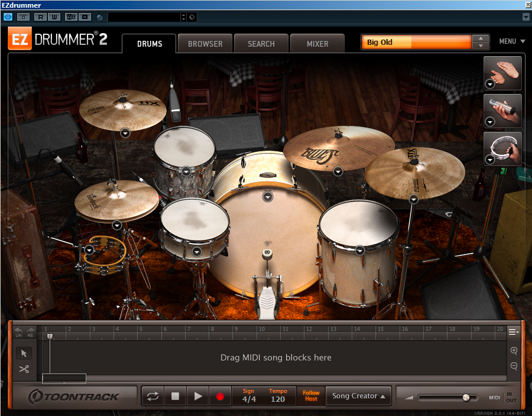Switch to the SEARCH tab
The image size is (532, 416).
261,44
